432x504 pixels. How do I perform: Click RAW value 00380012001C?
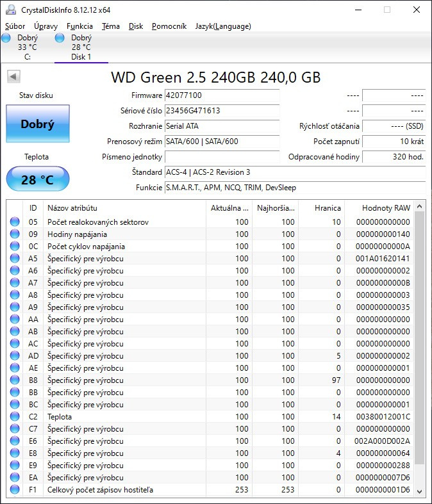[x=383, y=416]
